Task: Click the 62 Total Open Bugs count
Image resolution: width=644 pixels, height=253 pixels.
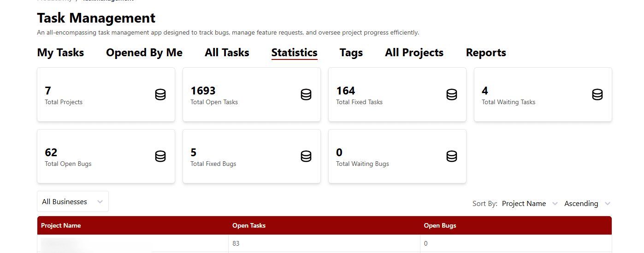Action: pyautogui.click(x=51, y=152)
